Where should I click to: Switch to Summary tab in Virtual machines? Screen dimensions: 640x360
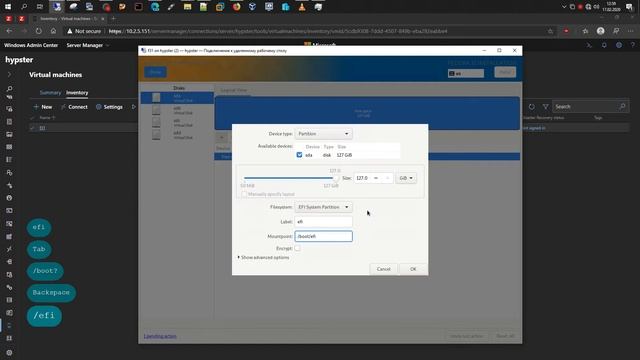[x=50, y=93]
